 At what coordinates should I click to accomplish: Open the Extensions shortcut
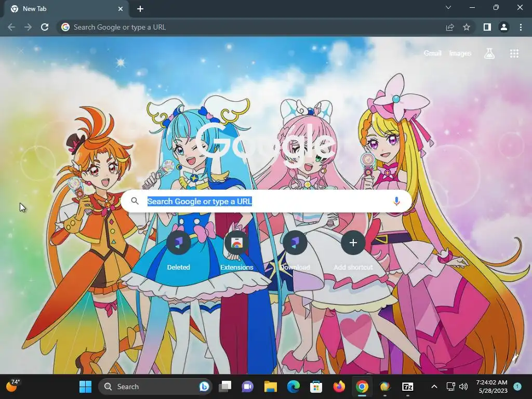pos(237,251)
